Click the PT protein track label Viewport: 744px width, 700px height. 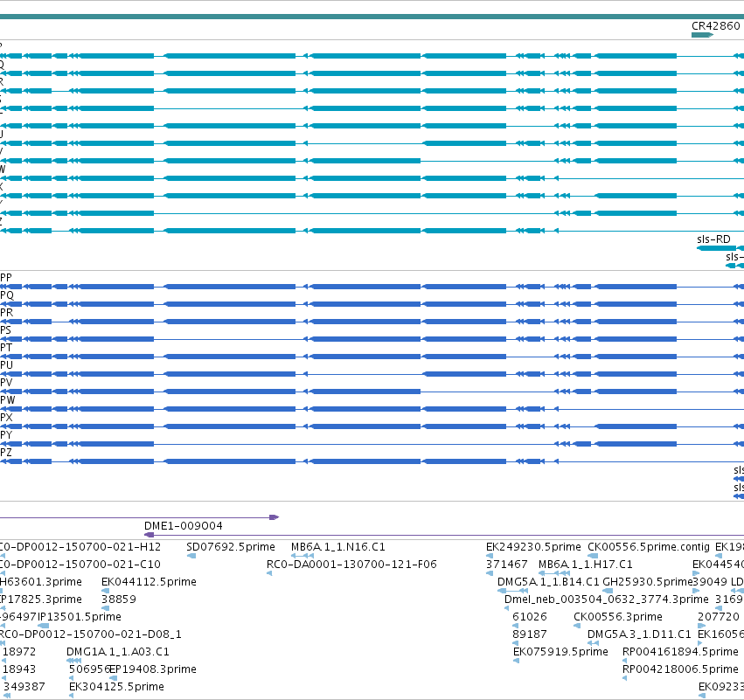pyautogui.click(x=6, y=348)
